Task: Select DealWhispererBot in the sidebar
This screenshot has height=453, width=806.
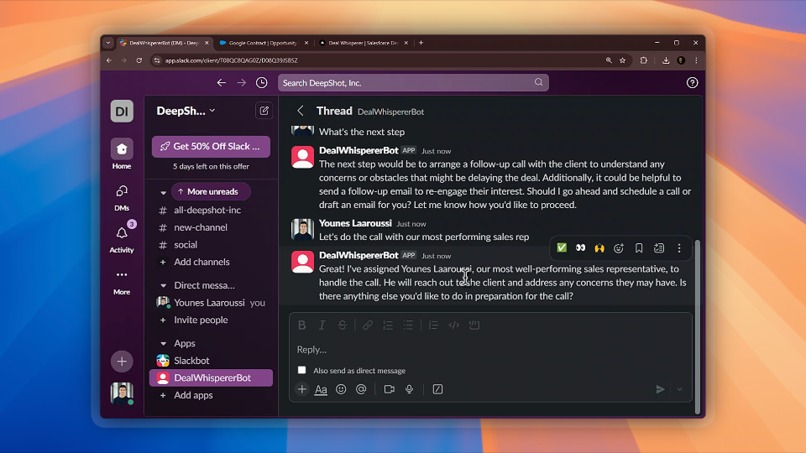Action: click(x=211, y=378)
